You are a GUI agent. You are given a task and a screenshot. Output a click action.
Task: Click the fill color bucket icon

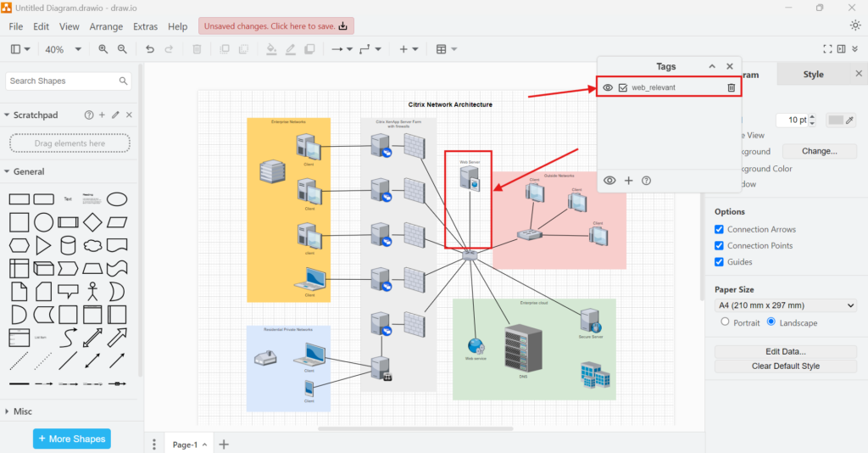(271, 49)
